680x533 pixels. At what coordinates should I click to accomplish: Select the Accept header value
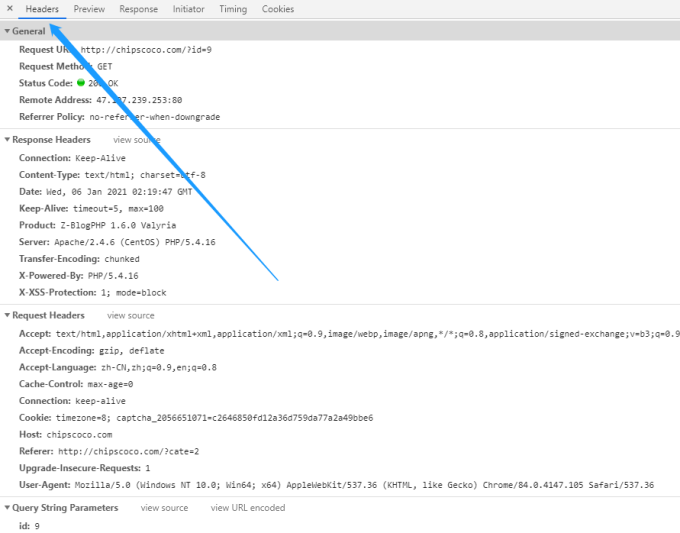368,334
